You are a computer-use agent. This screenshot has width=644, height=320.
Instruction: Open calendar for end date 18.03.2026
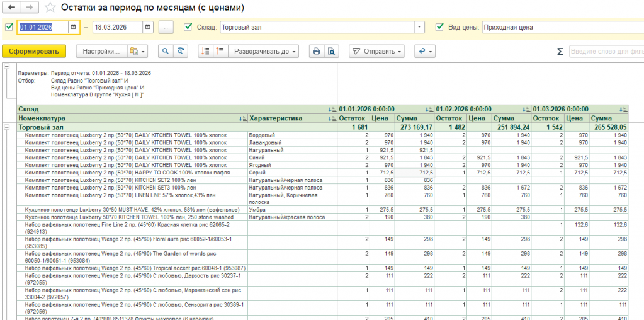pos(147,27)
